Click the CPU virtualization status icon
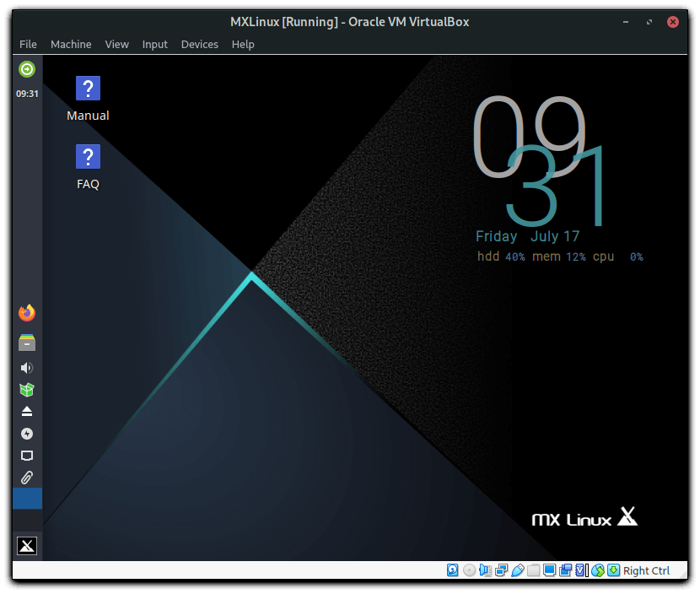Viewport: 700px width, 594px height. pyautogui.click(x=582, y=570)
